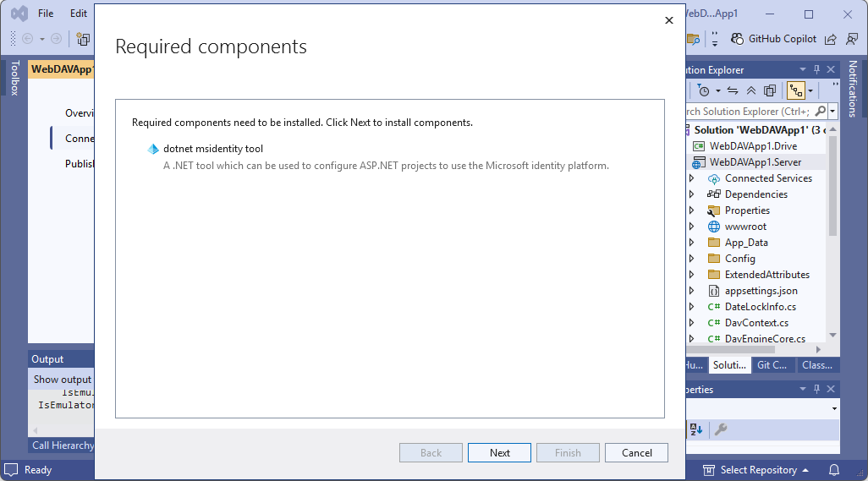Expand the ExtendedAttributes folder
Viewport: 868px width, 481px height.
point(691,274)
